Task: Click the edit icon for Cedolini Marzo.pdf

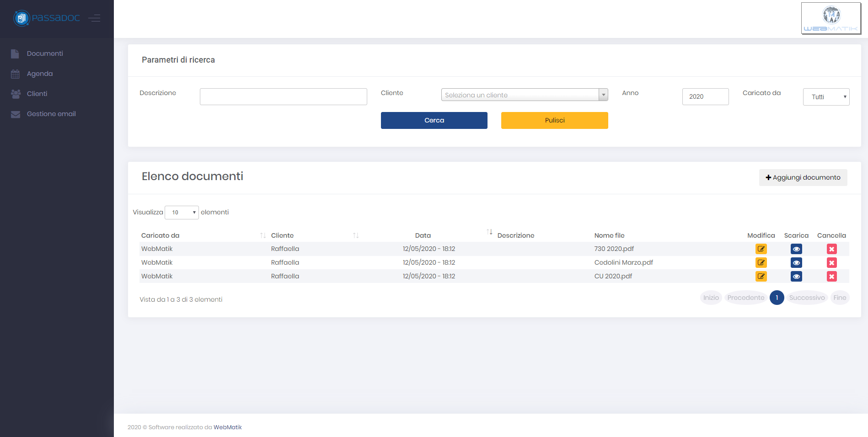Action: (761, 262)
